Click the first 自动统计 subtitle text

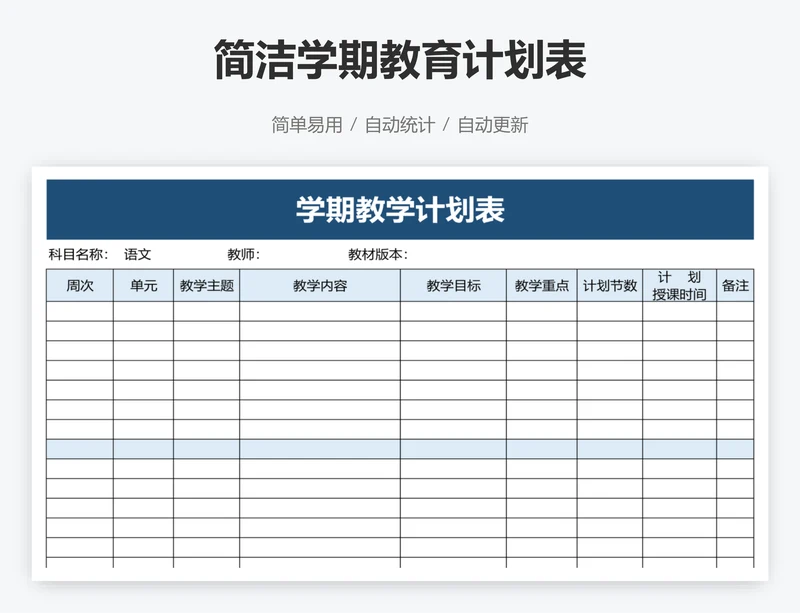pos(400,125)
